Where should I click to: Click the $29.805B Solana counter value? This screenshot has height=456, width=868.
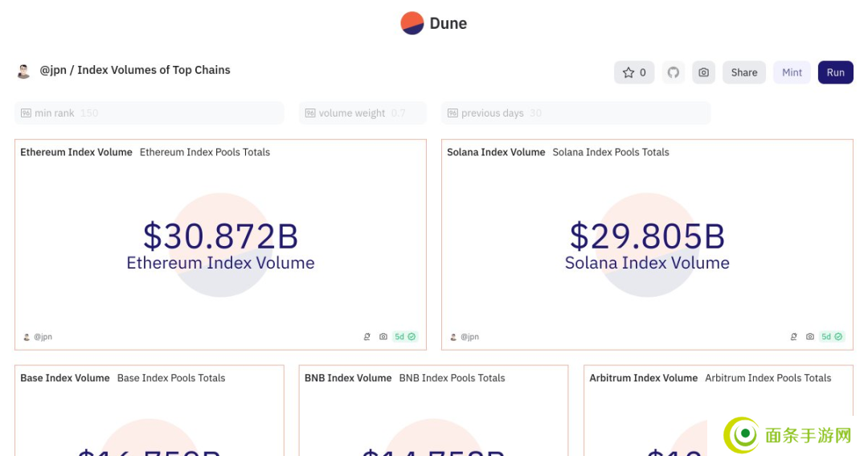click(647, 236)
